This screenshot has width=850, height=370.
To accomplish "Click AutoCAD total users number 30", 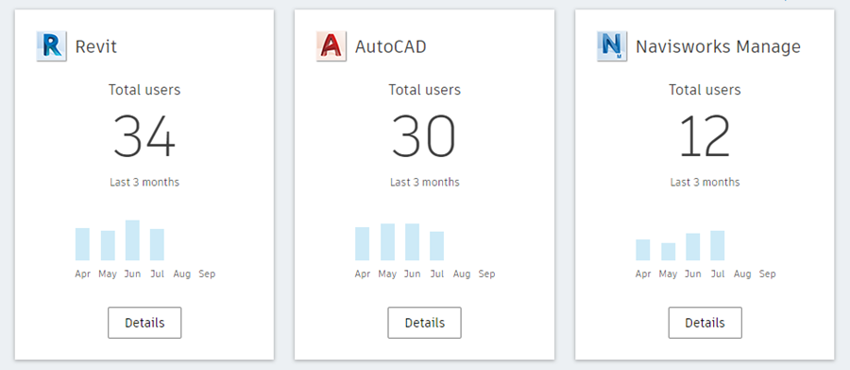I will [424, 136].
